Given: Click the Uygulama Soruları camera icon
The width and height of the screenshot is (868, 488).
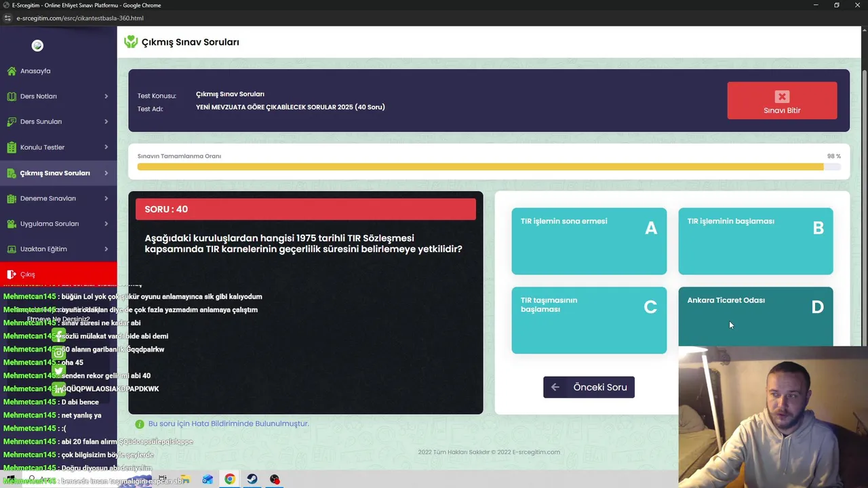Looking at the screenshot, I should coord(12,224).
